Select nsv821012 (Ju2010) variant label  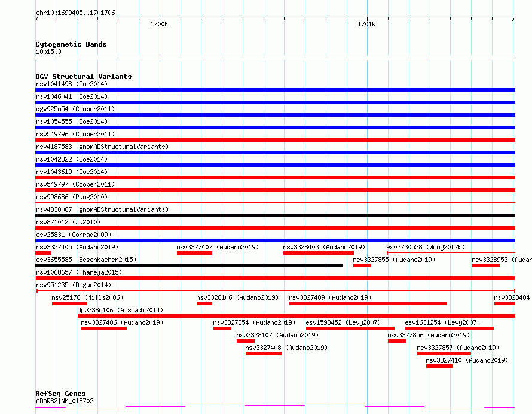(68, 222)
